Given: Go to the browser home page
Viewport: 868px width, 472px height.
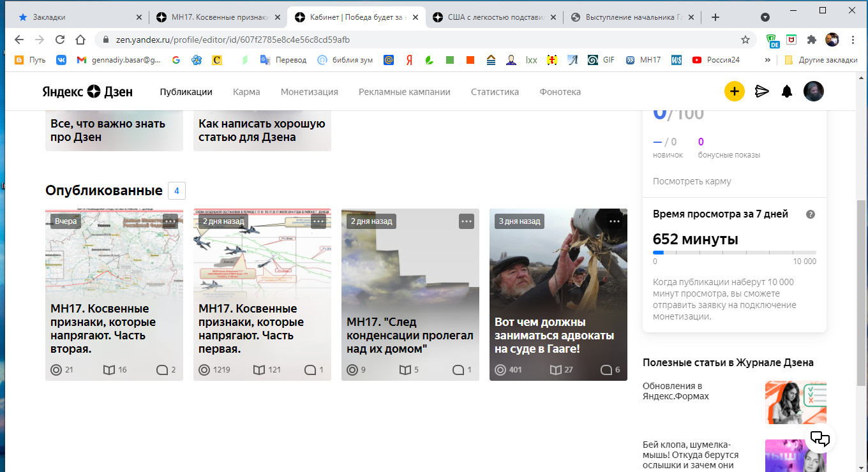Looking at the screenshot, I should click(x=80, y=40).
